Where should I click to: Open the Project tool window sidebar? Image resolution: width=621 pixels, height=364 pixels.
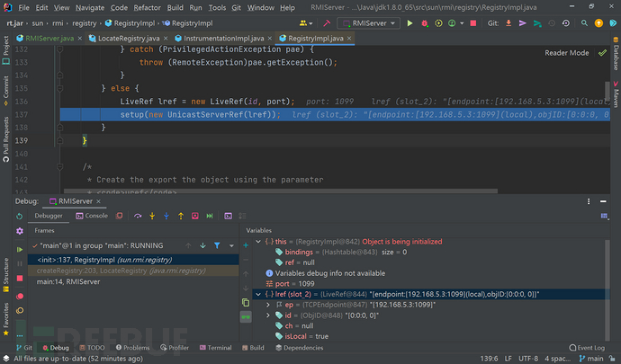[x=6, y=49]
